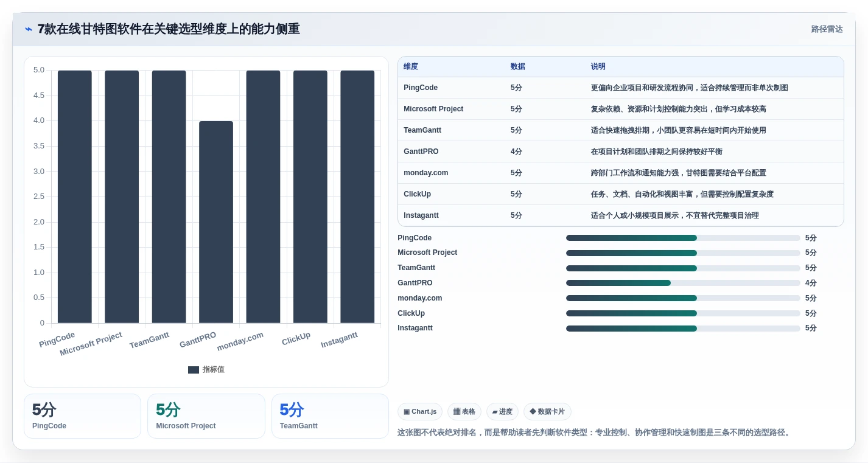868x463 pixels.
Task: Select the TeamGantt table row name
Action: click(x=422, y=130)
